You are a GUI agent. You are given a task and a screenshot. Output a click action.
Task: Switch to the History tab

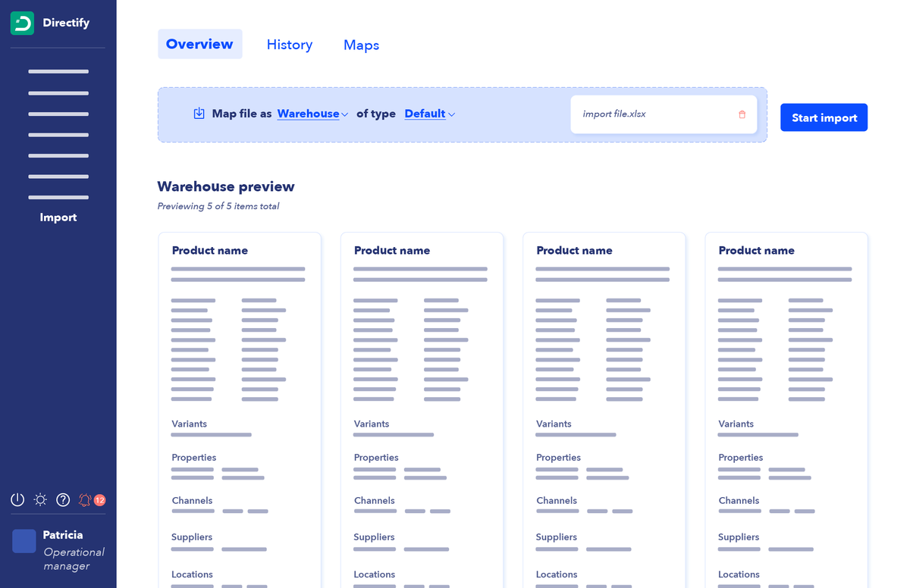pyautogui.click(x=290, y=45)
